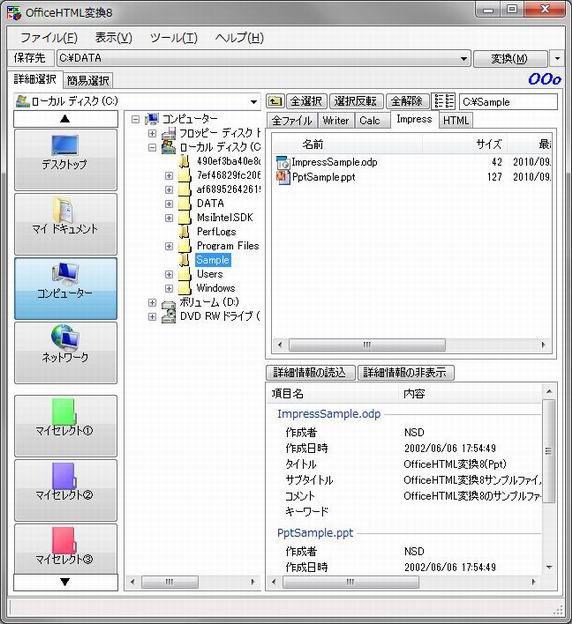Image resolution: width=572 pixels, height=624 pixels.
Task: Open the 保存先 path dropdown
Action: (463, 59)
